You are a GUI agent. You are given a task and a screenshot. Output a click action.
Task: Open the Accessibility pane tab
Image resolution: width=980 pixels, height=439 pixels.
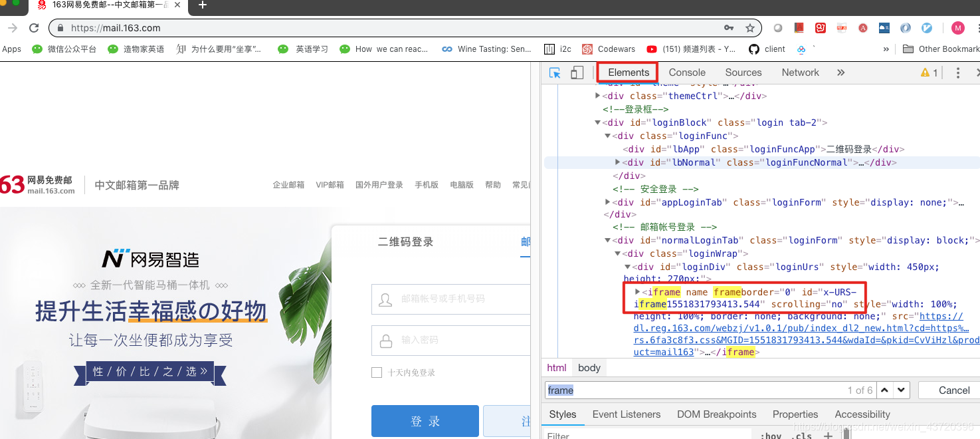click(x=862, y=414)
